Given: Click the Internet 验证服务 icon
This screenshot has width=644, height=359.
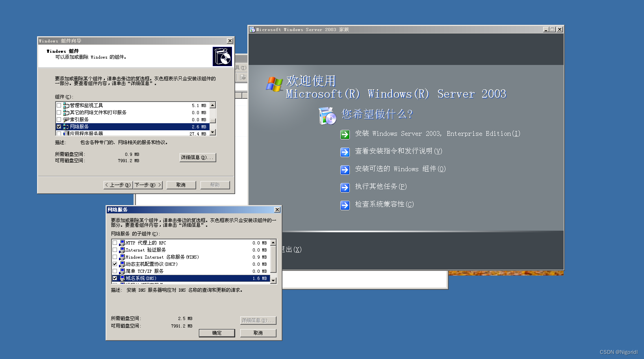Looking at the screenshot, I should coord(122,250).
